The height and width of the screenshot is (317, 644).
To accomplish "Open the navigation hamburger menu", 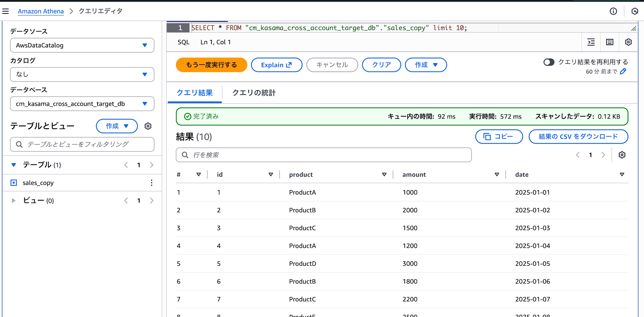I will point(6,11).
